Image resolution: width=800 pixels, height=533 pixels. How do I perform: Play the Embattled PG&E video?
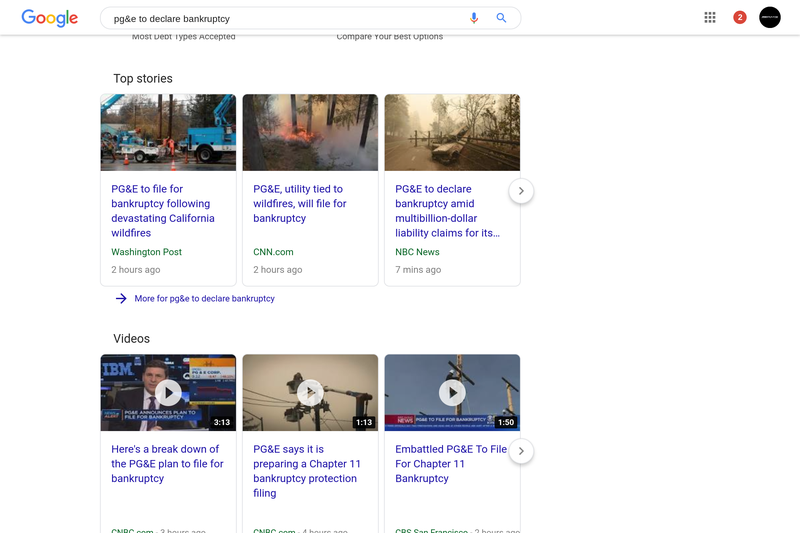(x=452, y=393)
